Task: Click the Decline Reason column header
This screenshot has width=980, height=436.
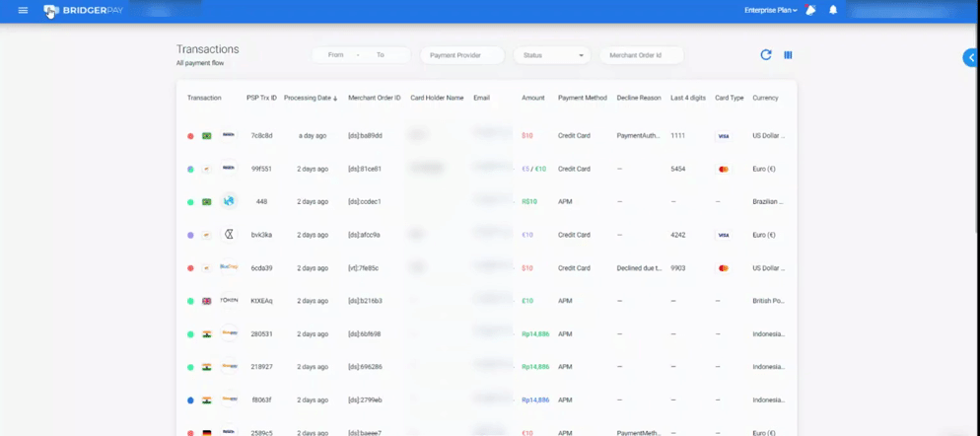Action: 639,98
